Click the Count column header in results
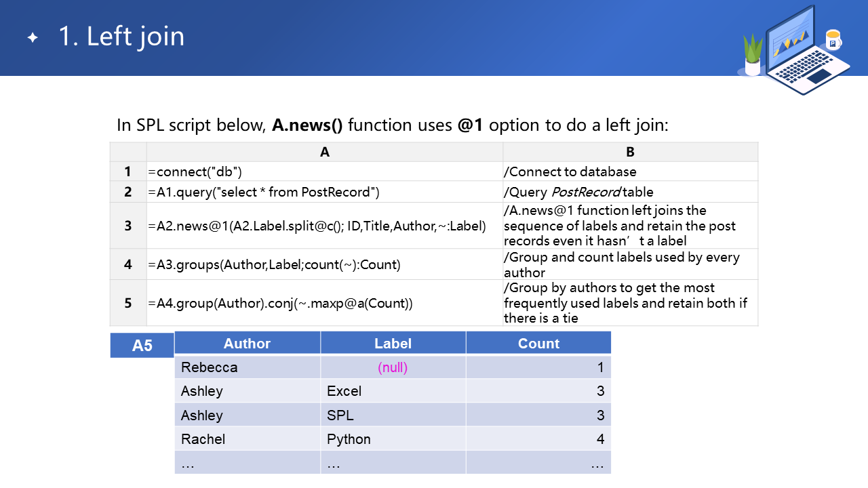The image size is (868, 488). point(538,343)
